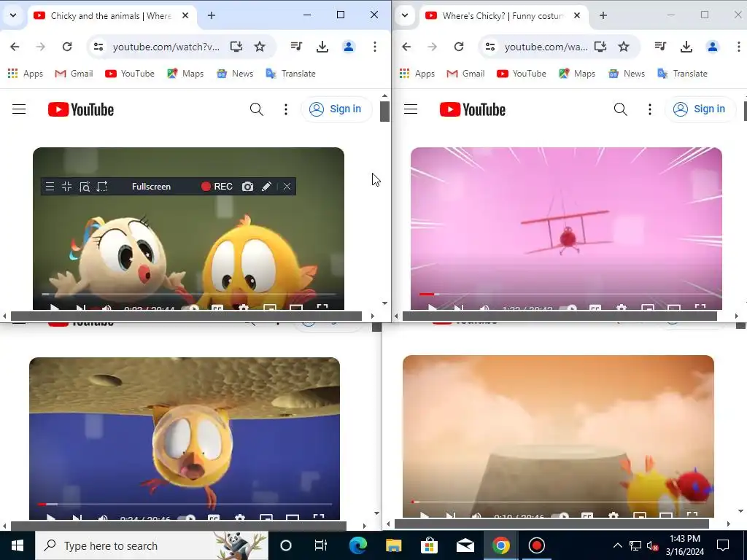This screenshot has height=560, width=747.
Task: Open YouTube settings dots in Chicky and the animals window
Action: pos(286,109)
